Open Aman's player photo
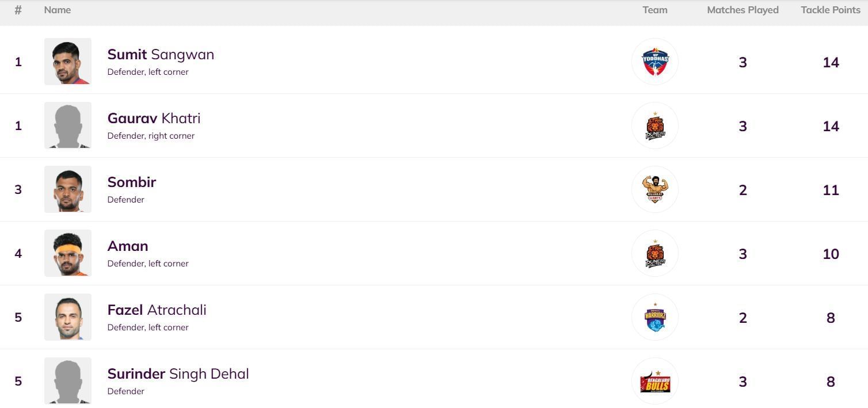Screen dimensions: 868x408 (x=68, y=253)
